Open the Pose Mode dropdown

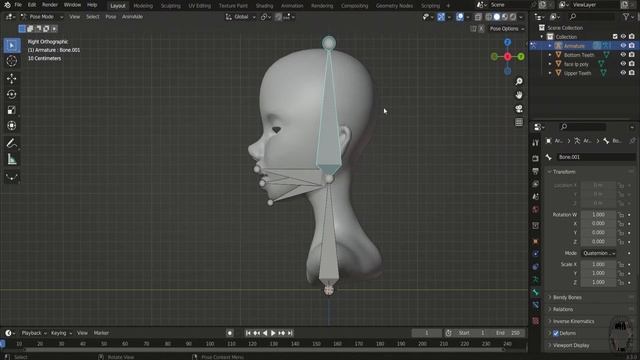pos(42,17)
